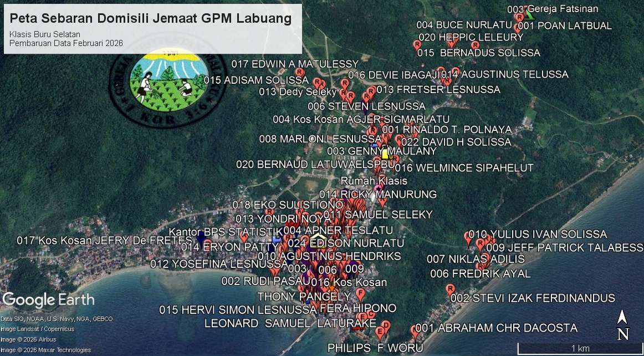Select the 001 RINALDO T. POLNAYA label
Screen dimensions: 644x356
[x=447, y=130]
